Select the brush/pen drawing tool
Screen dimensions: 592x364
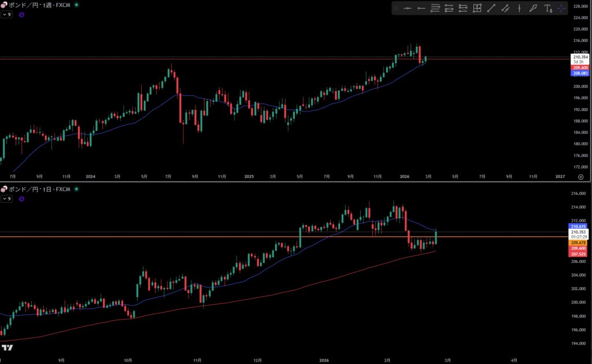pos(533,8)
